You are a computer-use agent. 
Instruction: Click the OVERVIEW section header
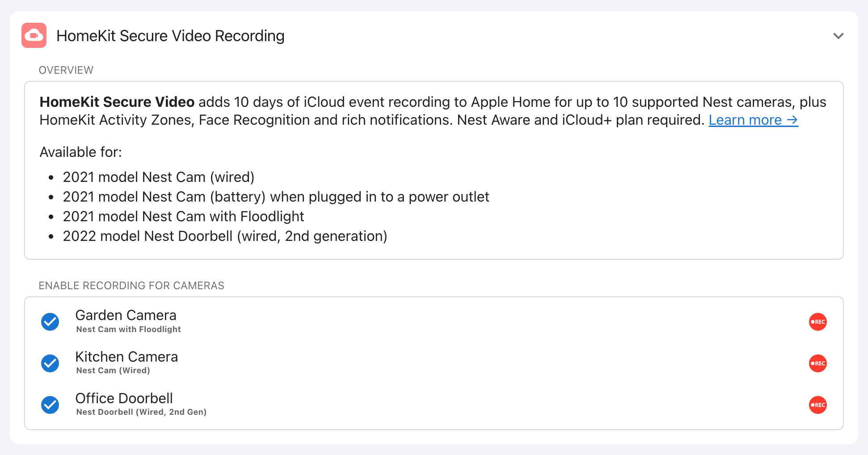tap(66, 70)
